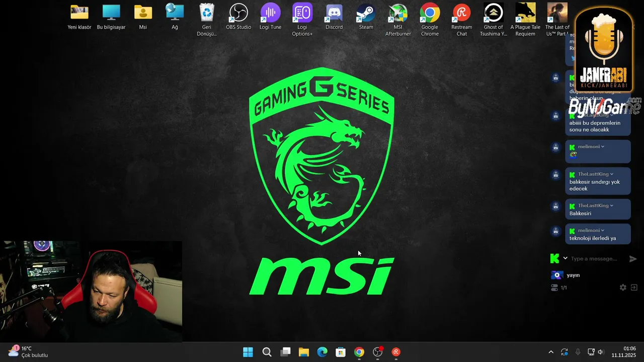Launch Microsoft Edge from the taskbar
This screenshot has height=362, width=644.
(322, 352)
